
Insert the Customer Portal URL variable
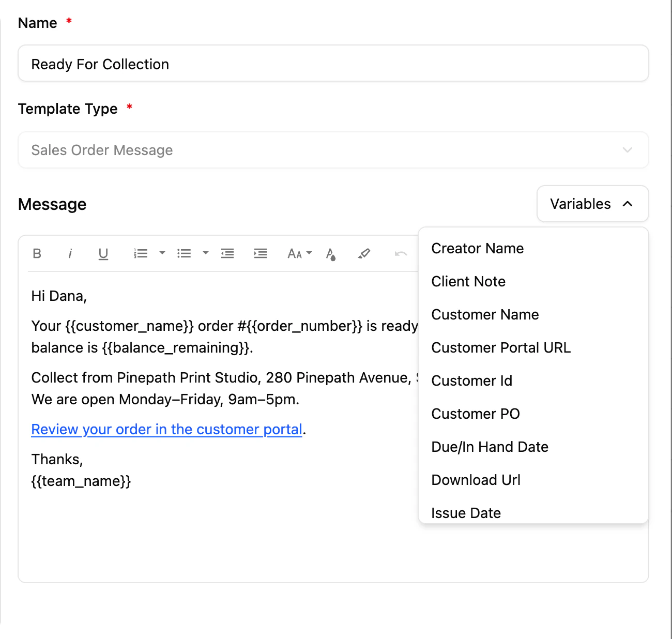(533, 347)
